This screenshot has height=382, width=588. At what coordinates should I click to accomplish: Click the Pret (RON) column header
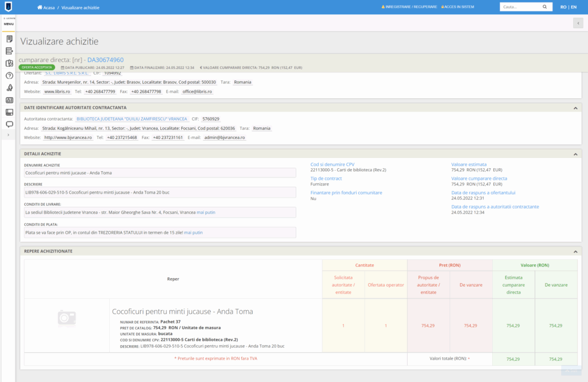tap(450, 265)
